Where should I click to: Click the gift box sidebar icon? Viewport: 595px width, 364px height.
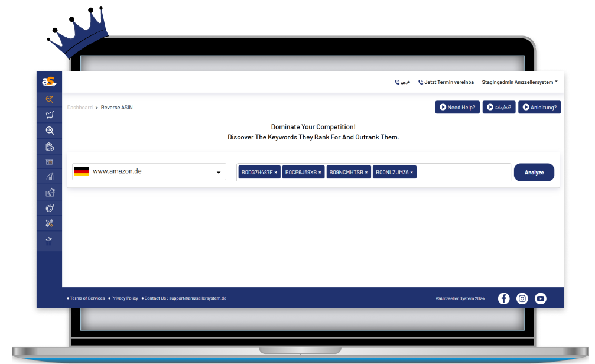point(49,240)
